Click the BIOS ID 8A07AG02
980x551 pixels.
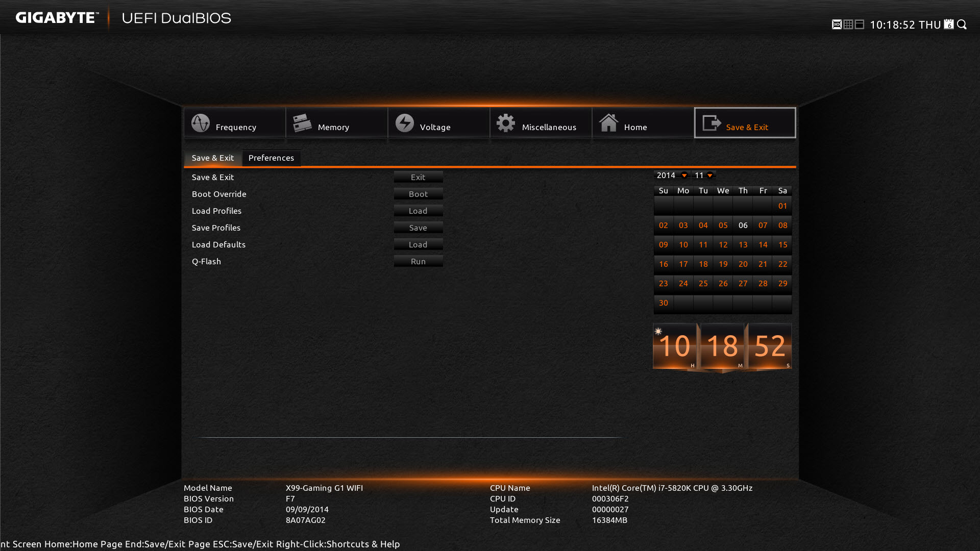pyautogui.click(x=305, y=520)
